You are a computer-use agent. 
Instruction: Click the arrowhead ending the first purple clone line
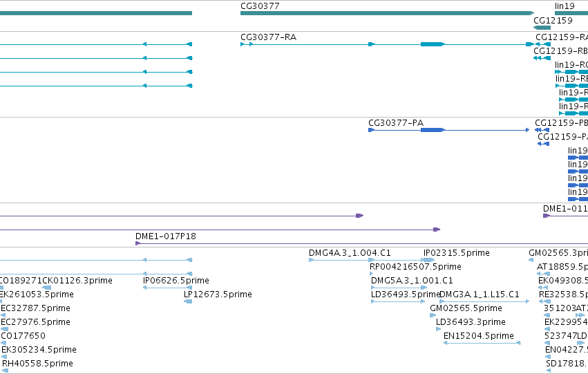tap(359, 216)
